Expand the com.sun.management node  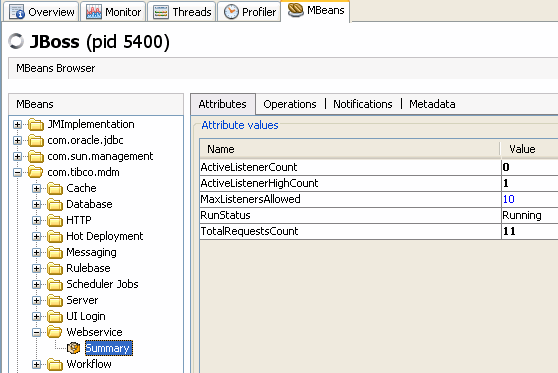coord(17,156)
